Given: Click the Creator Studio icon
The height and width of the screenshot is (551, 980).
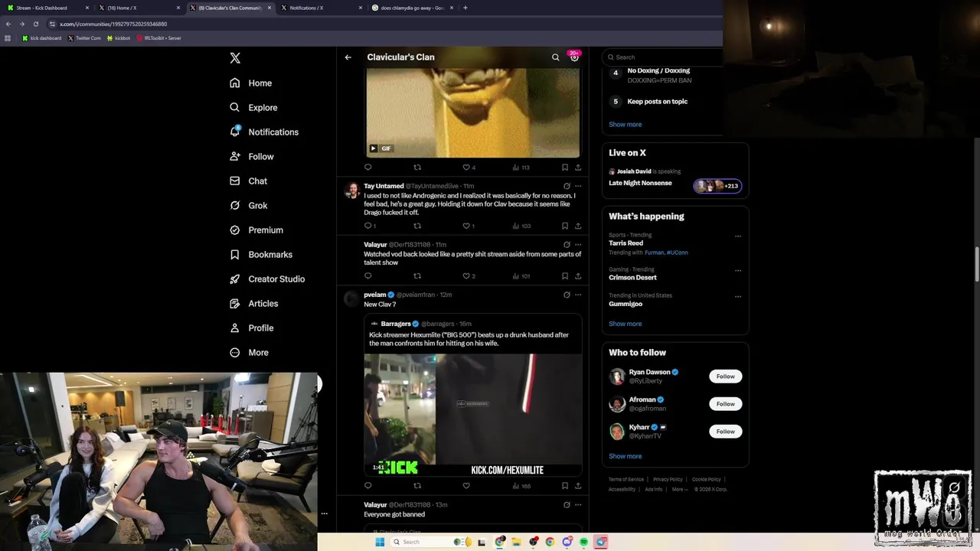Looking at the screenshot, I should tap(235, 279).
